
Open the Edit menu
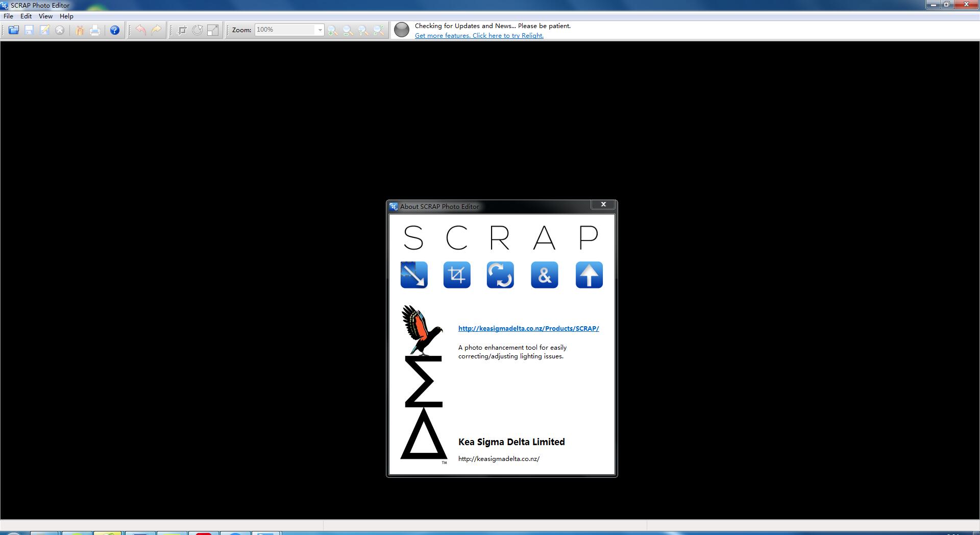(26, 16)
